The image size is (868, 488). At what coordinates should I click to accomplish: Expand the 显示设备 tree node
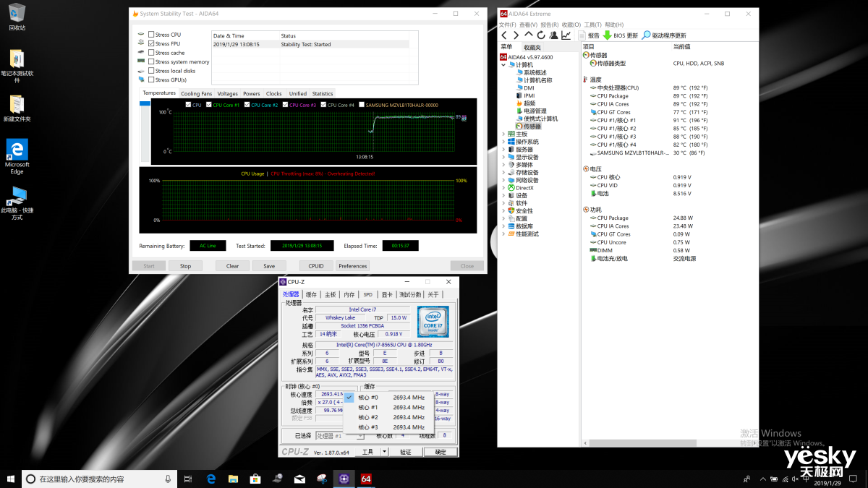(x=503, y=157)
